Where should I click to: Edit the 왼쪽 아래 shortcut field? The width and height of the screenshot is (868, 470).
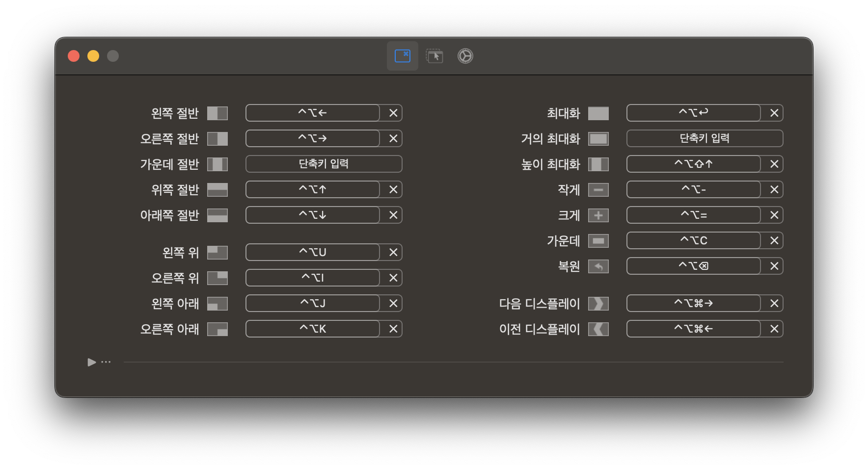click(313, 303)
